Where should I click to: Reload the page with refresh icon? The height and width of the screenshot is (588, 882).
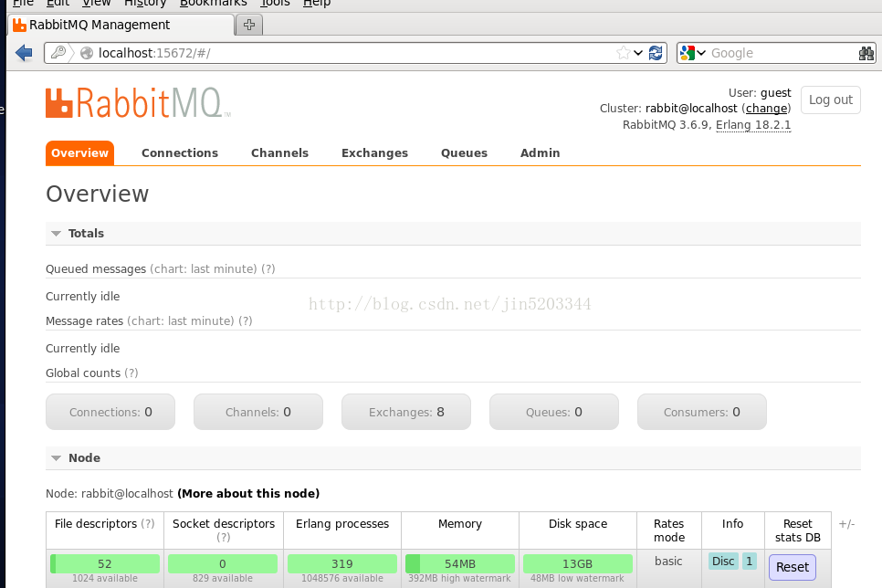[656, 53]
